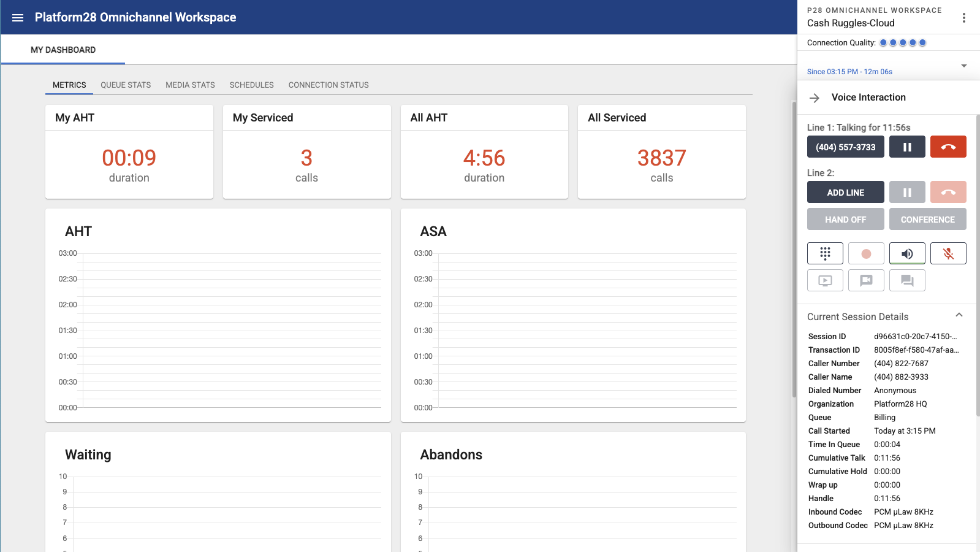Open the dial pad keypad
Image resolution: width=980 pixels, height=552 pixels.
825,253
